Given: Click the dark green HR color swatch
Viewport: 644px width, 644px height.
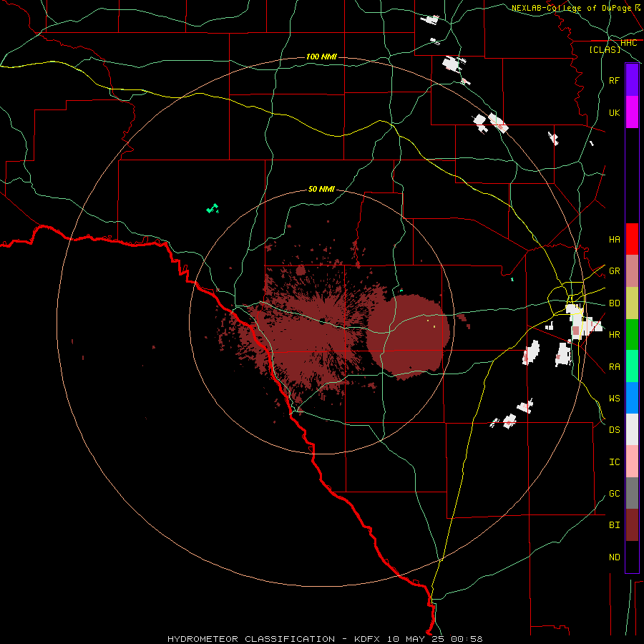Looking at the screenshot, I should [x=632, y=335].
